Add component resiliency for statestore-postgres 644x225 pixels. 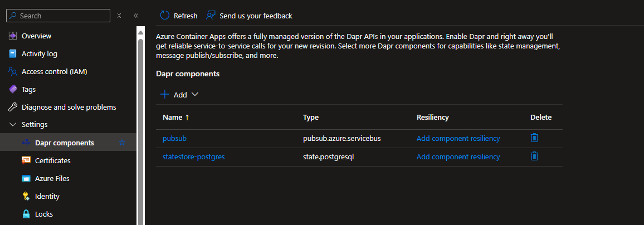click(x=458, y=157)
